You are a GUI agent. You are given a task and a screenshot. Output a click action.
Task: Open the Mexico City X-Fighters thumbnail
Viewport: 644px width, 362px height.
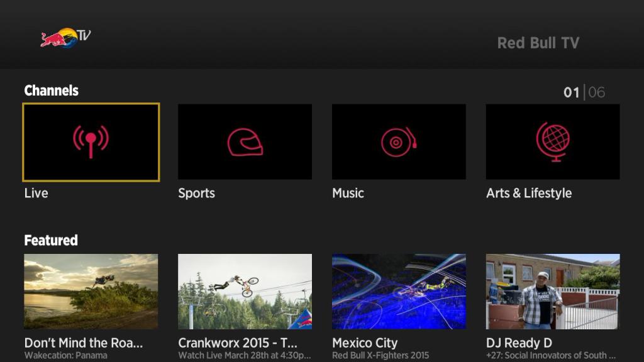click(399, 291)
